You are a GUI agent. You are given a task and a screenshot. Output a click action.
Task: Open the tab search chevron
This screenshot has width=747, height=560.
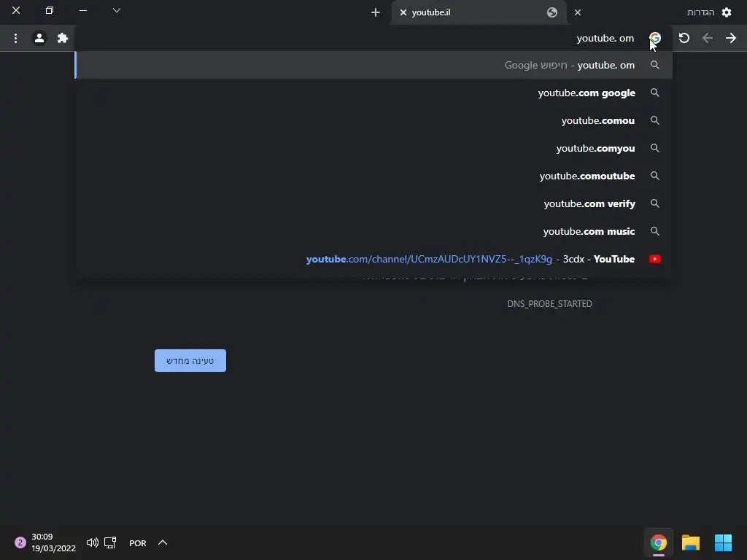click(117, 10)
